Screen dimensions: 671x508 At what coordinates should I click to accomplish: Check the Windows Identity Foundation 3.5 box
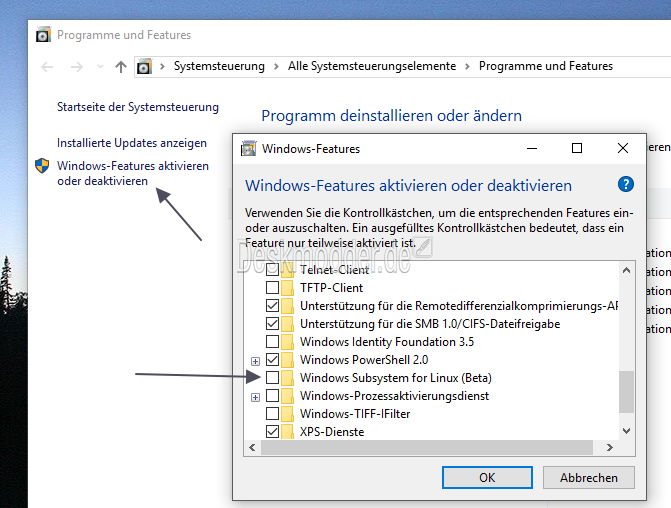[273, 342]
